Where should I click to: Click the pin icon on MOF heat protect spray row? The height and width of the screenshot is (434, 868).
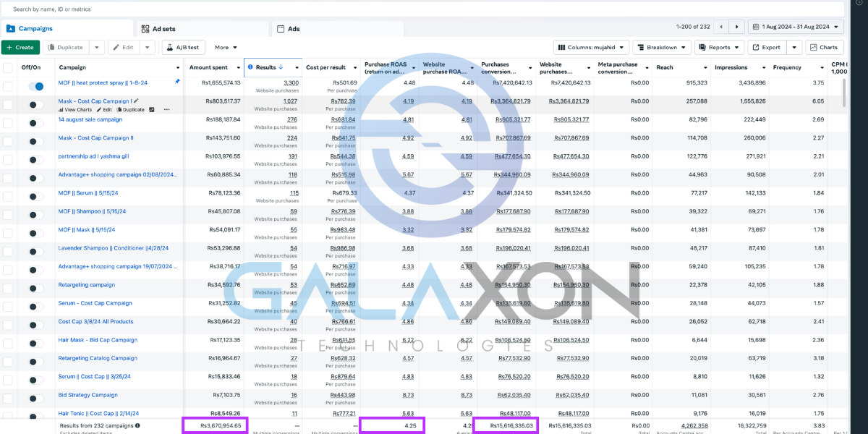[177, 82]
